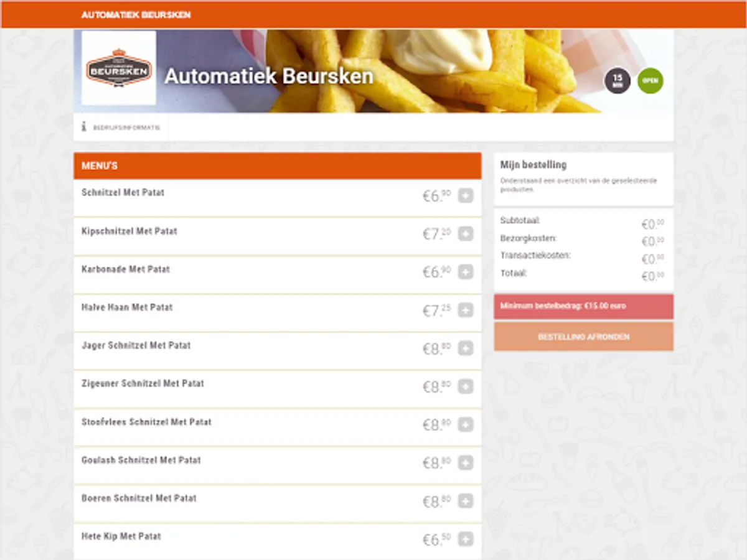Select the Goulash Schnitzel Met Patat item name

[141, 460]
